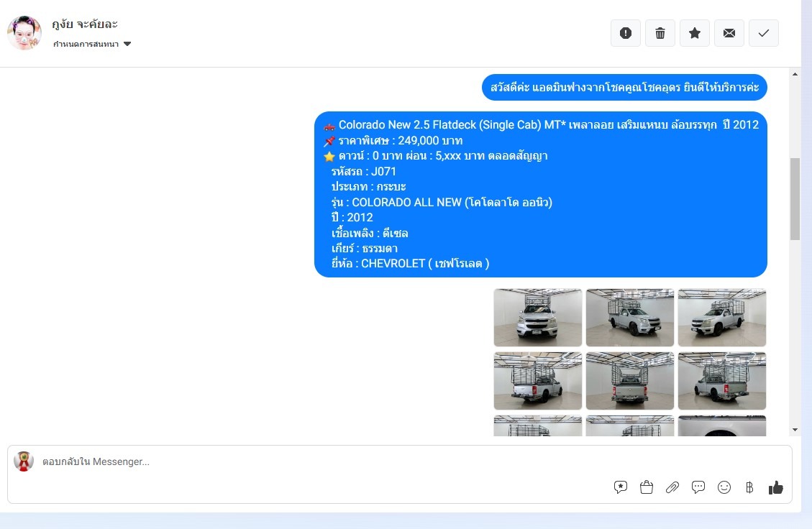Mark conversation done with checkmark icon
The height and width of the screenshot is (529, 812).
[x=764, y=33]
